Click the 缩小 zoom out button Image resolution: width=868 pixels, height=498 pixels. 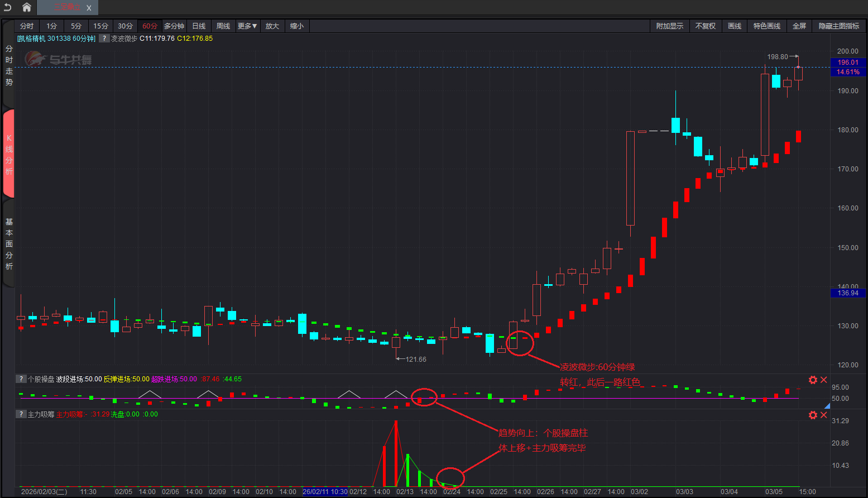(x=296, y=26)
